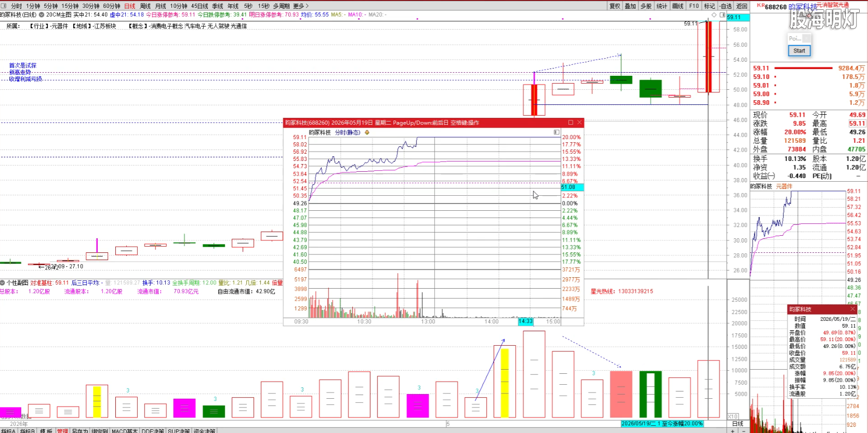868x433 pixels.
Task: Click the diamond marker icon above the price axis
Action: (x=714, y=15)
